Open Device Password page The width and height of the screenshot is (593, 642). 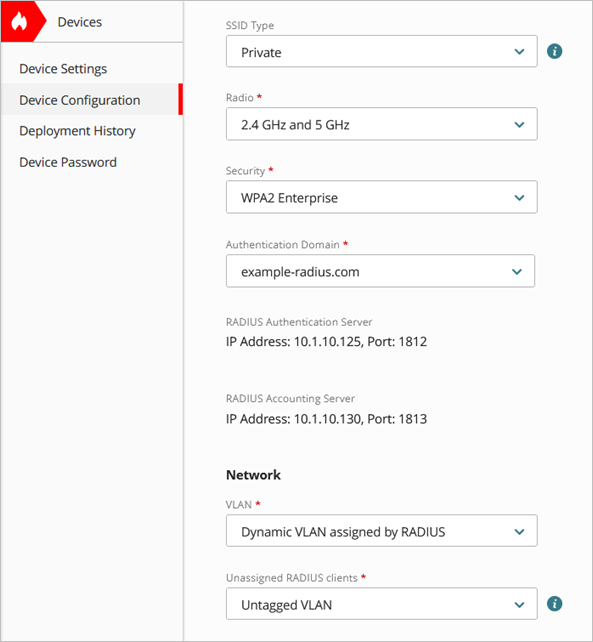68,162
